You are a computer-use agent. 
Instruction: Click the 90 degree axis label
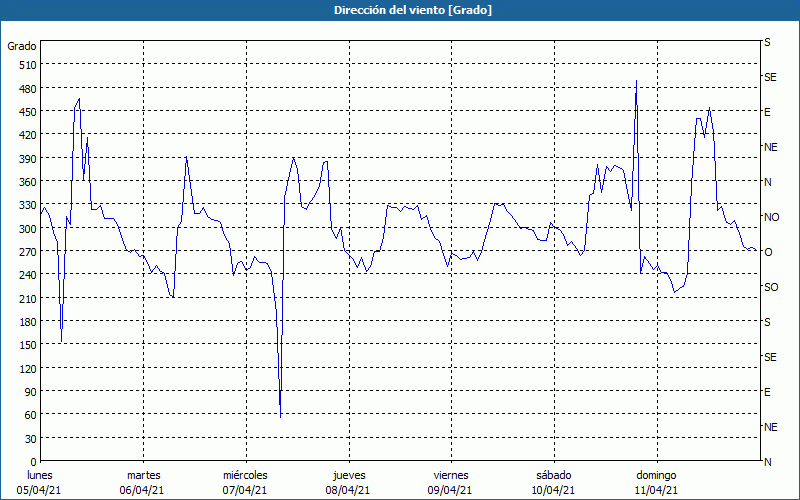(x=31, y=392)
